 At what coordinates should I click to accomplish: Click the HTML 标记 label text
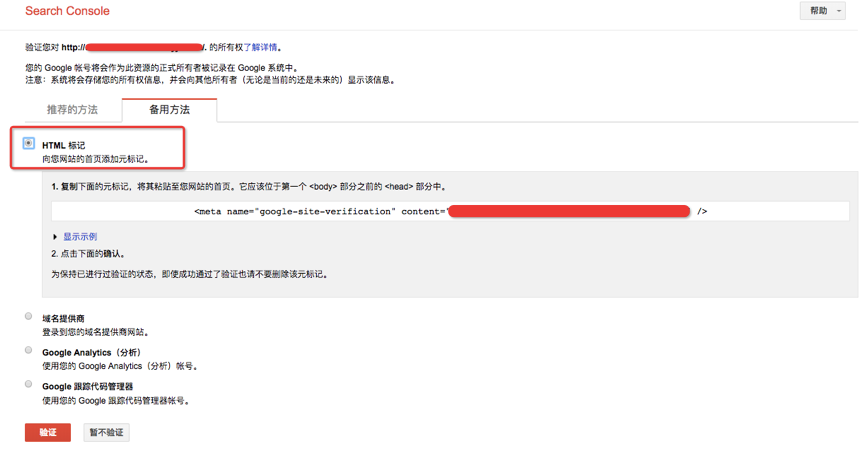click(63, 146)
